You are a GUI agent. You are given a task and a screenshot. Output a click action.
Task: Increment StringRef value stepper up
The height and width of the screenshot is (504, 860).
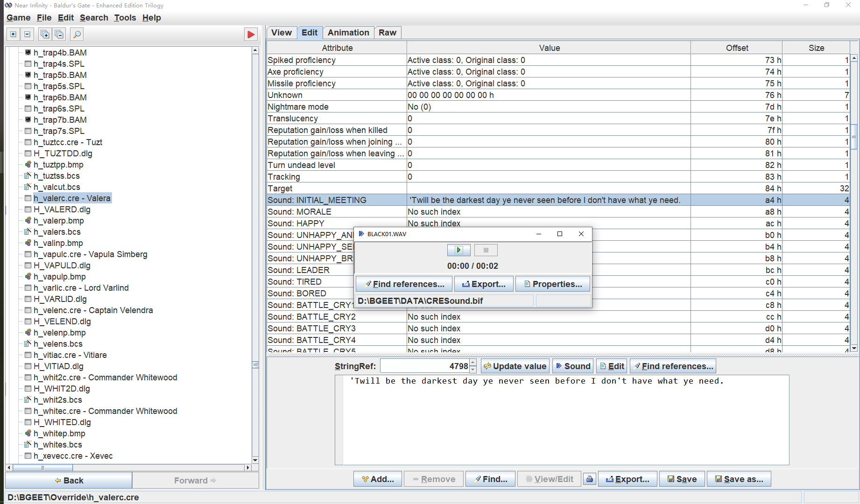473,363
